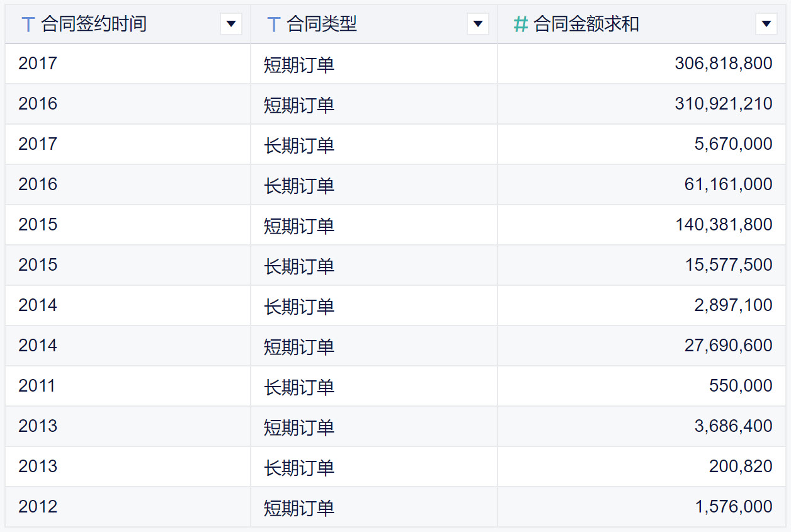
Task: Select 长期订单 in the 200,820 row
Action: [x=299, y=468]
